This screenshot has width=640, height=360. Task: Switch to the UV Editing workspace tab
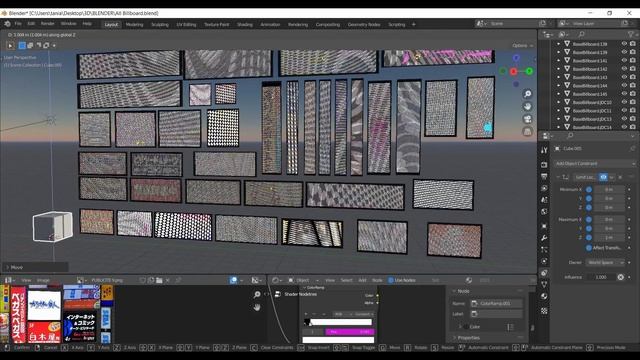point(186,24)
